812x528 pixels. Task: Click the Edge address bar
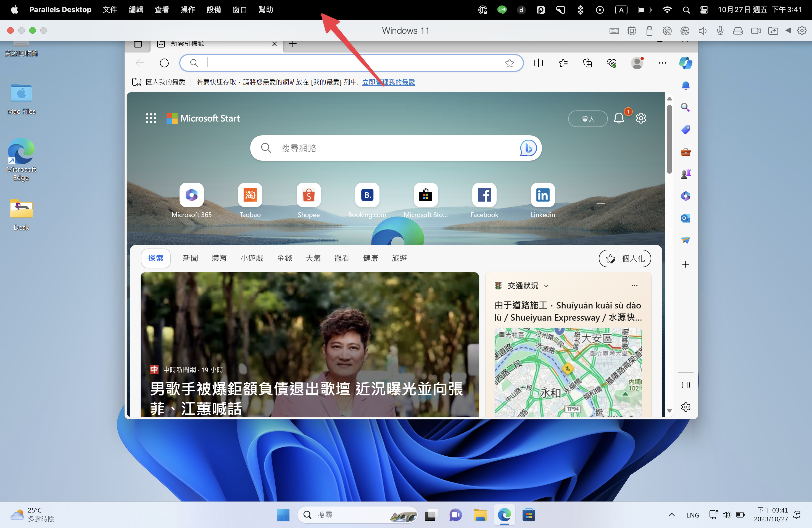[351, 63]
